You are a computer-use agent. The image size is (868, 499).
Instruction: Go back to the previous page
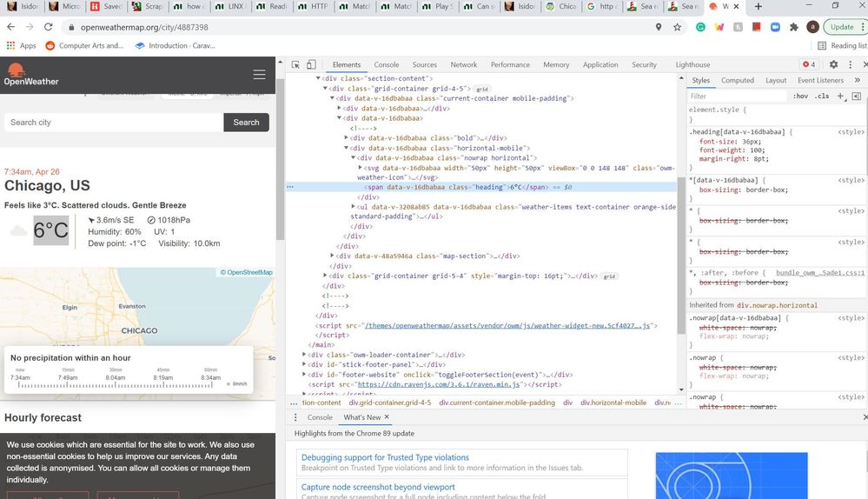(11, 27)
